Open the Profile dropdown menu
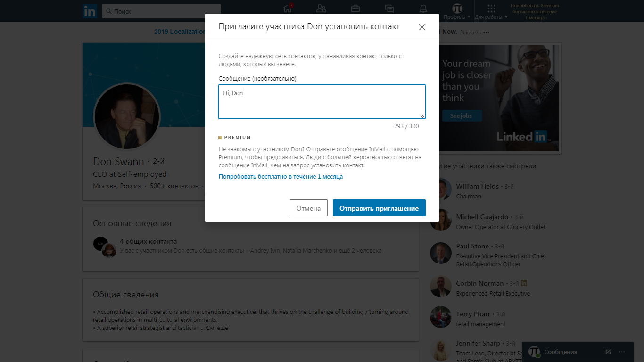Screen dimensions: 644x362 (457, 11)
